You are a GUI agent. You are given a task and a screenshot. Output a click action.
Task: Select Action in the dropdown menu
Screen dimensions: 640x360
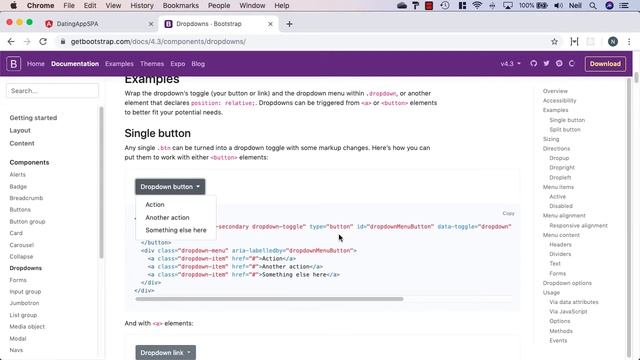click(x=155, y=204)
